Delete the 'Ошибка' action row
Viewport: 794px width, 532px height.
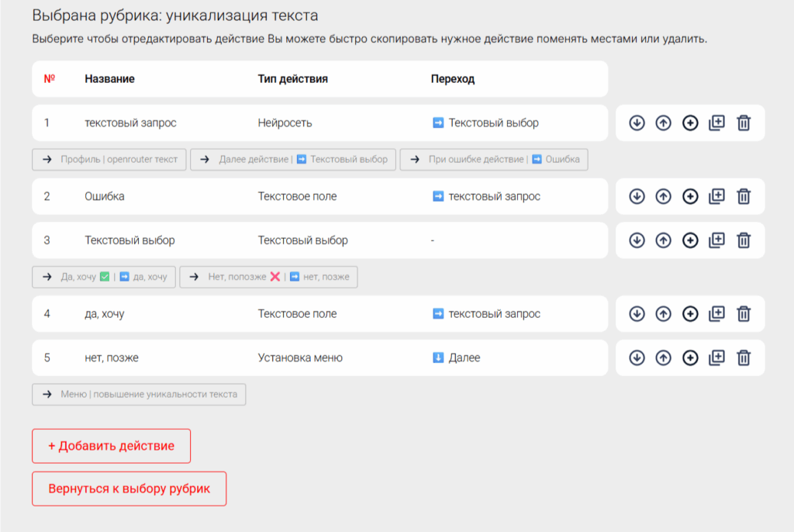743,197
